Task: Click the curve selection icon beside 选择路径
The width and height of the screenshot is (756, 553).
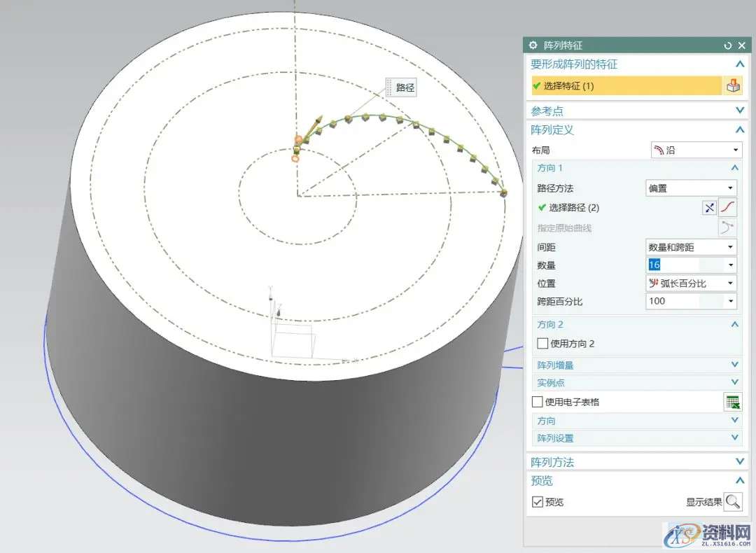Action: tap(729, 208)
